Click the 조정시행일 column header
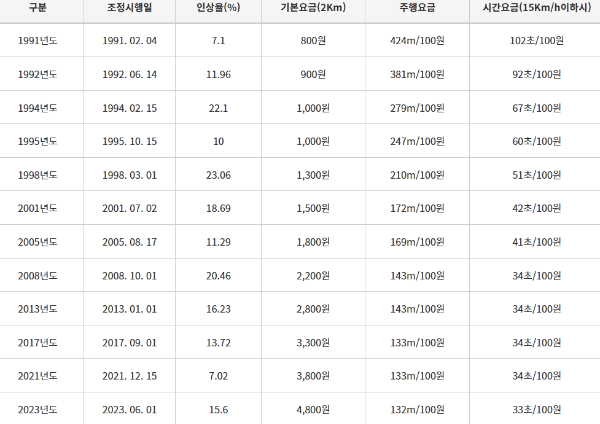Image resolution: width=600 pixels, height=424 pixels. click(129, 7)
